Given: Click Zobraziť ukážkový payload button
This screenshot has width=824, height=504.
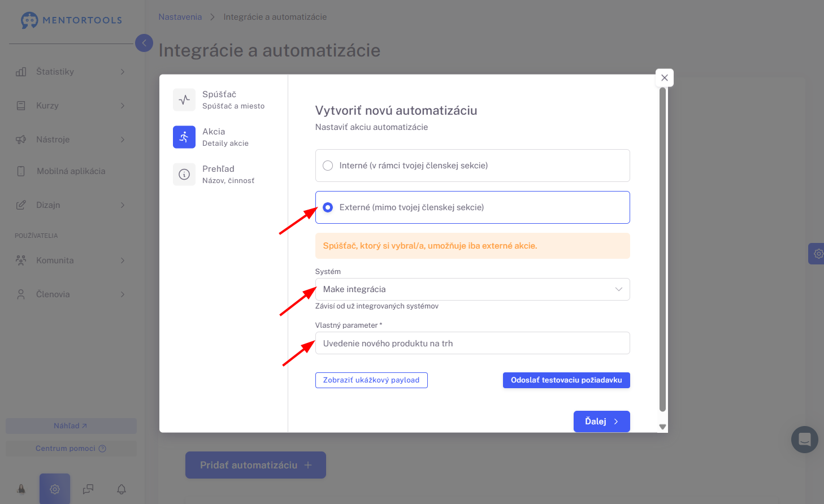Looking at the screenshot, I should [371, 380].
